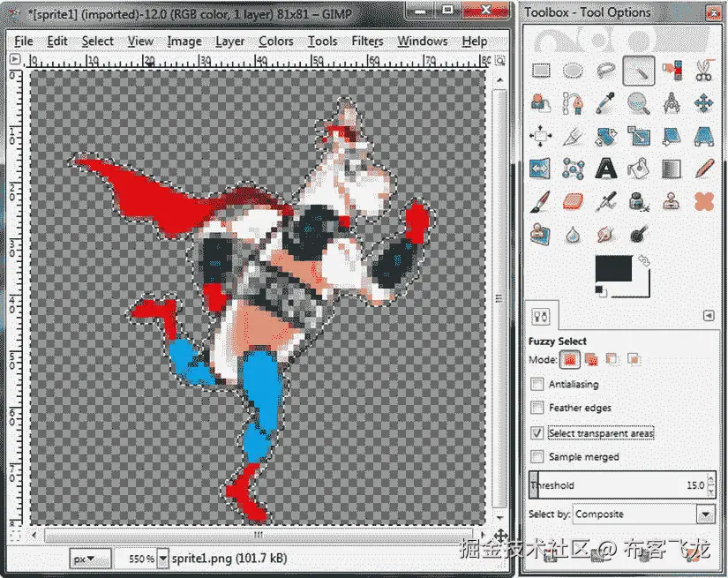Open the Colors menu
The image size is (728, 578).
pyautogui.click(x=276, y=41)
